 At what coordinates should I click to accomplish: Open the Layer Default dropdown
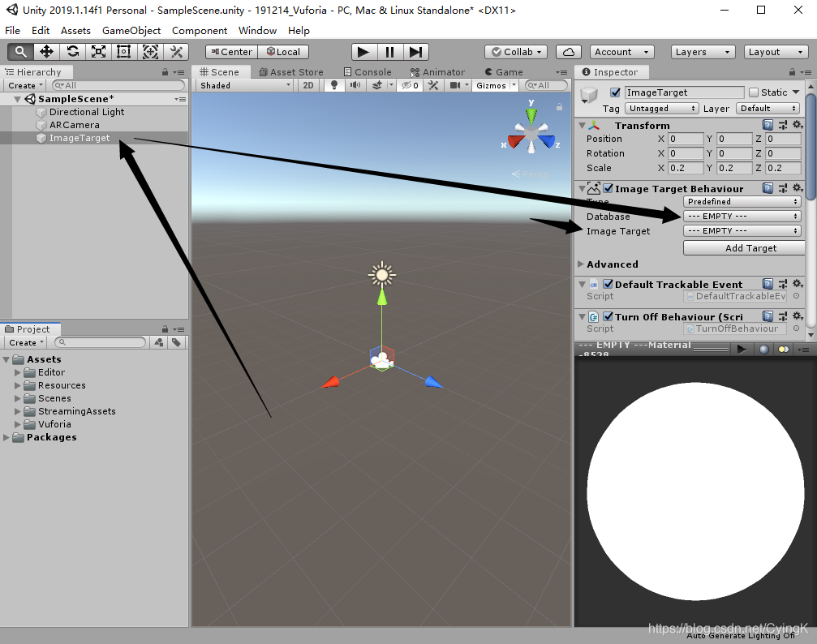point(768,108)
